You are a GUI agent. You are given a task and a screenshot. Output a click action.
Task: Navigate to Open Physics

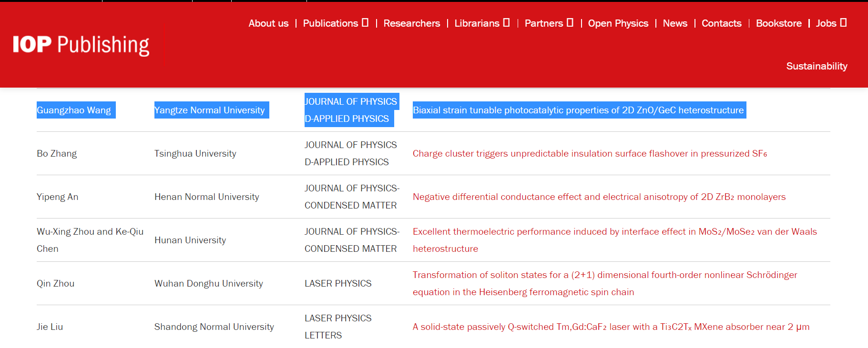coord(618,23)
